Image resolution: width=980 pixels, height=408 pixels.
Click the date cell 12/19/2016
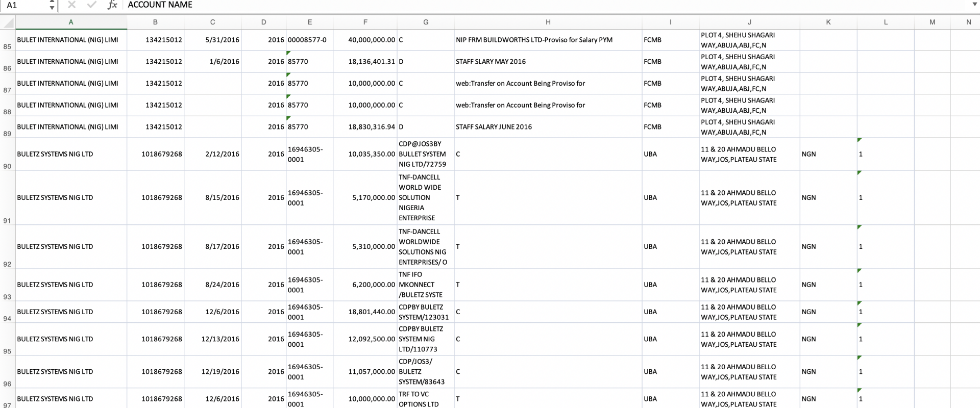tap(212, 372)
